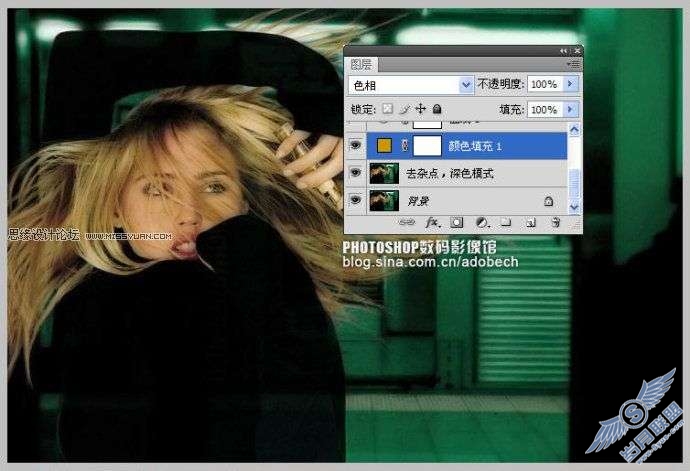Toggle lock transparent pixels icon
Image resolution: width=690 pixels, height=471 pixels.
click(x=387, y=109)
